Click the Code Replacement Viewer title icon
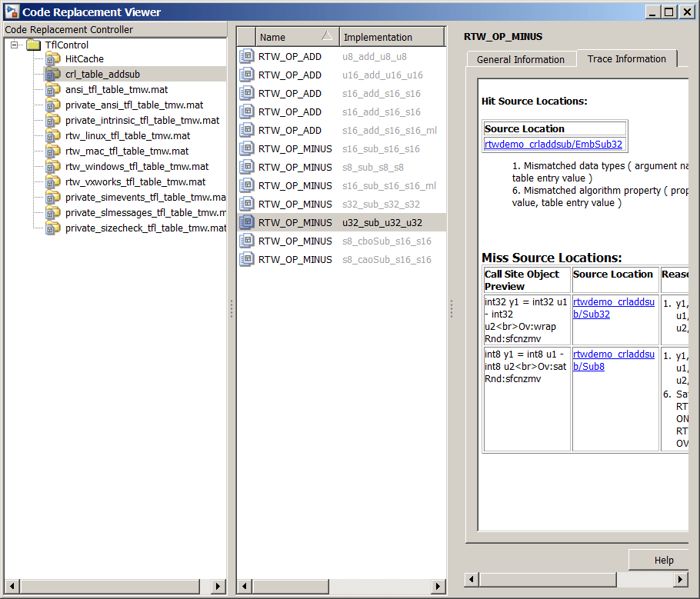 pyautogui.click(x=12, y=12)
